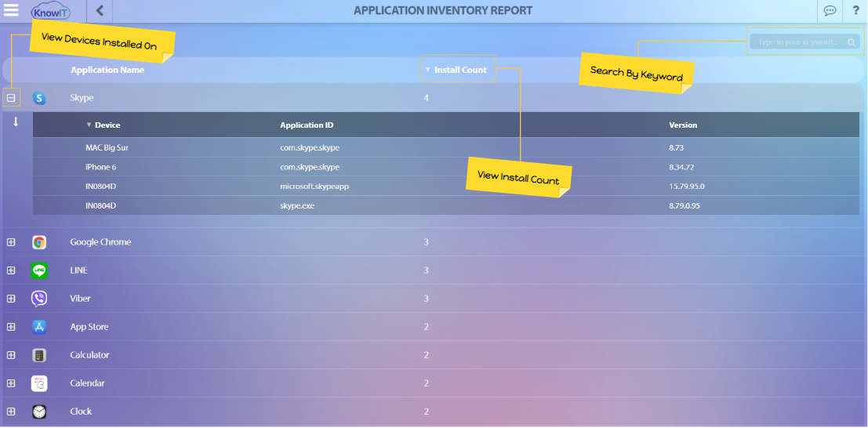Select the iPhone 6 device cell
This screenshot has width=868, height=428.
100,167
